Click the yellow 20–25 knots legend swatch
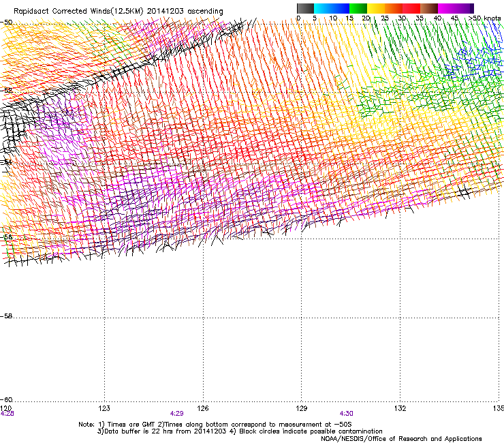Viewport: 504px width, 443px height. tap(376, 8)
